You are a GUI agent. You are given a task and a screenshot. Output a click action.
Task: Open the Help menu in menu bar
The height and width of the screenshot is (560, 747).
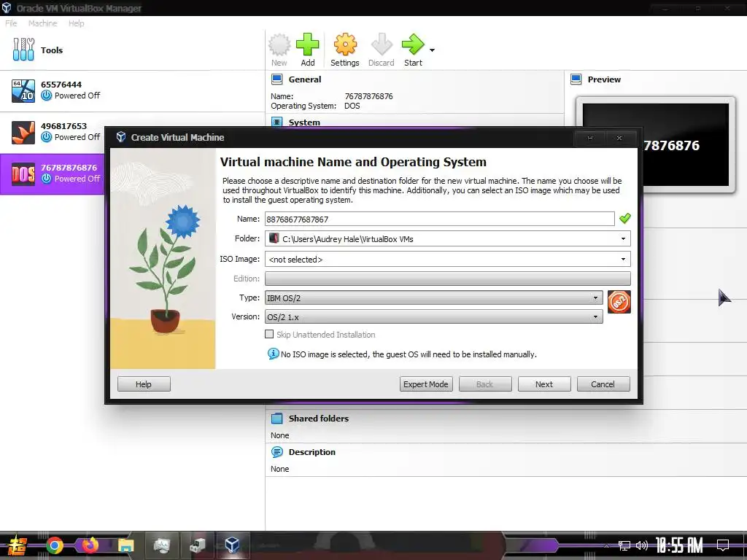[76, 23]
